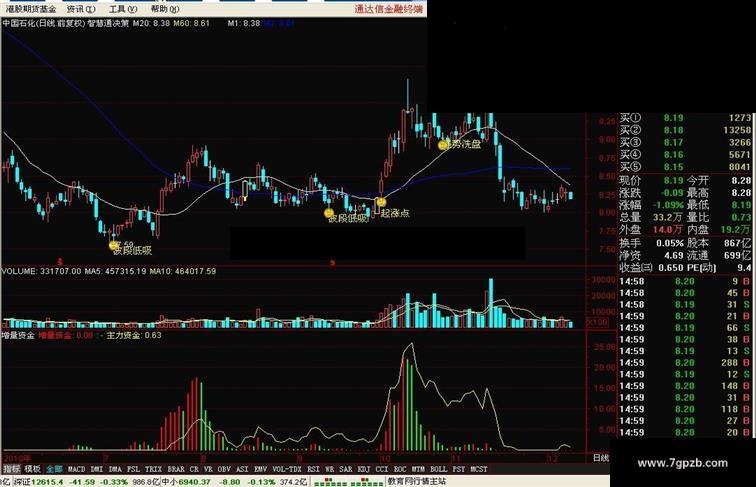
Task: Click the 通达信金融终端 title text
Action: point(389,9)
